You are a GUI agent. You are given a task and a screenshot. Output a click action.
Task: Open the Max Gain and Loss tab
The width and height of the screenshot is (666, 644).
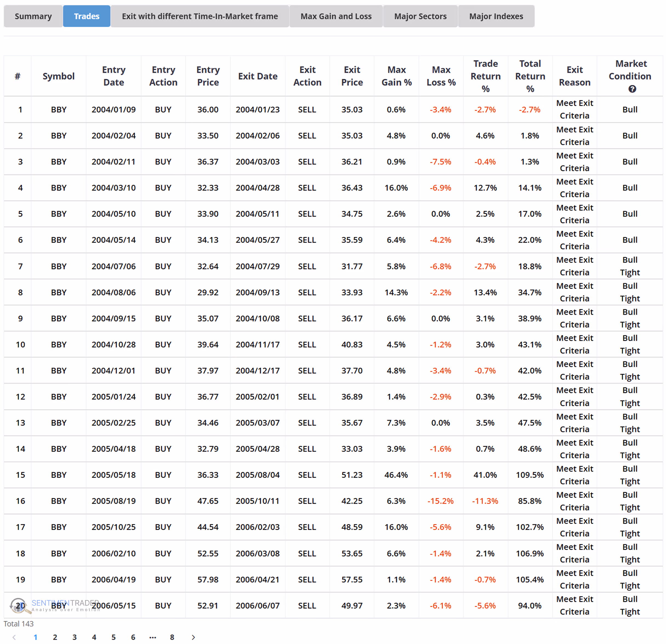click(x=336, y=16)
